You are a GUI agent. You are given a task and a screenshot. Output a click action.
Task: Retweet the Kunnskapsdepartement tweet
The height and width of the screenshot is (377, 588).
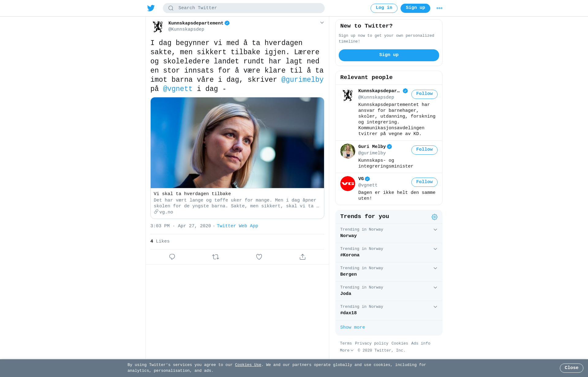tap(216, 257)
